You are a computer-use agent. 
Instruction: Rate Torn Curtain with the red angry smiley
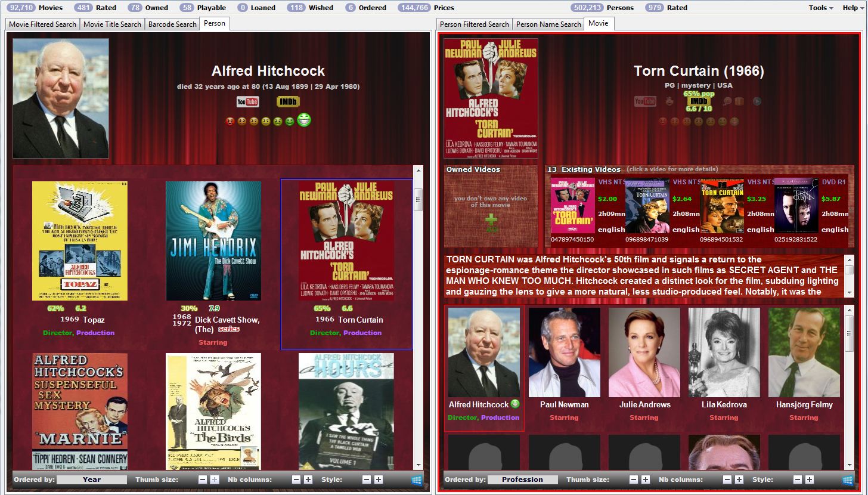tap(663, 122)
